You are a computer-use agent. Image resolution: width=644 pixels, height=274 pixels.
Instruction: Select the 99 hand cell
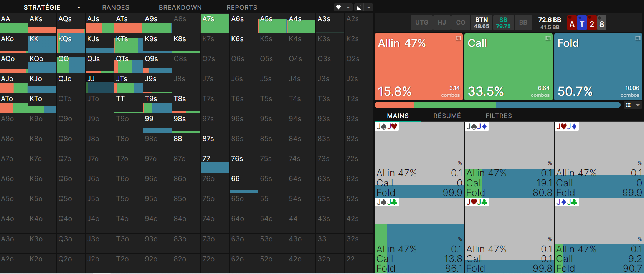157,123
